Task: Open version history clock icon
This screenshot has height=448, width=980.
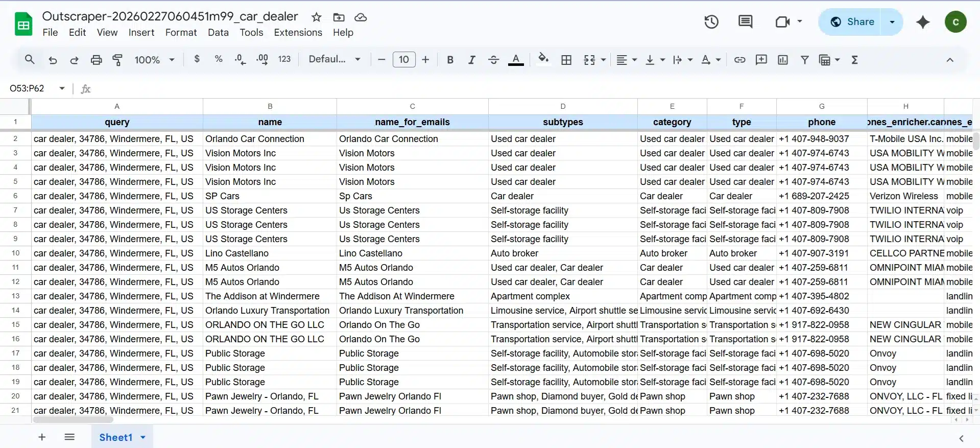Action: [711, 22]
